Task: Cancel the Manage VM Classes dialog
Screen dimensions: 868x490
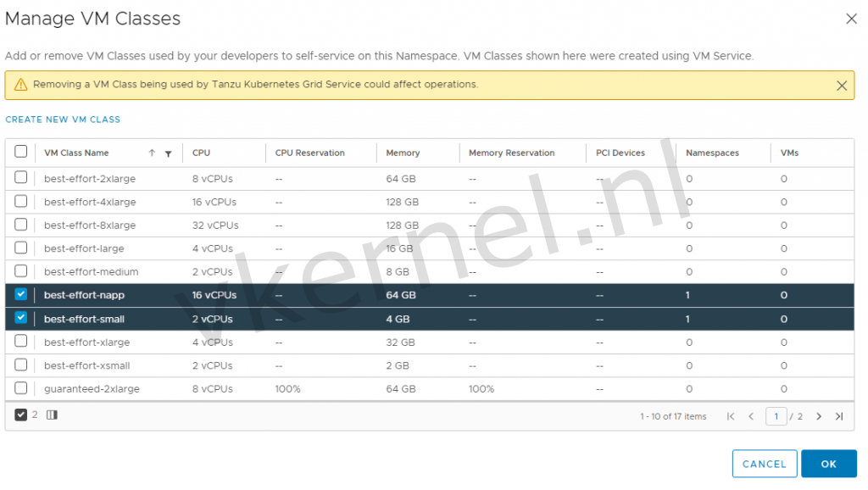Action: (x=764, y=464)
